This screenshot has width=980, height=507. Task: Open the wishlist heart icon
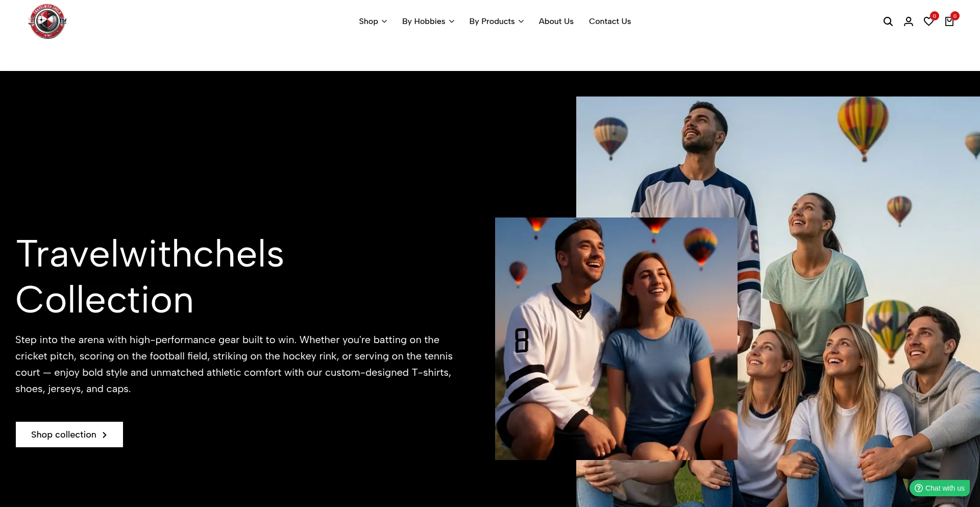[928, 21]
